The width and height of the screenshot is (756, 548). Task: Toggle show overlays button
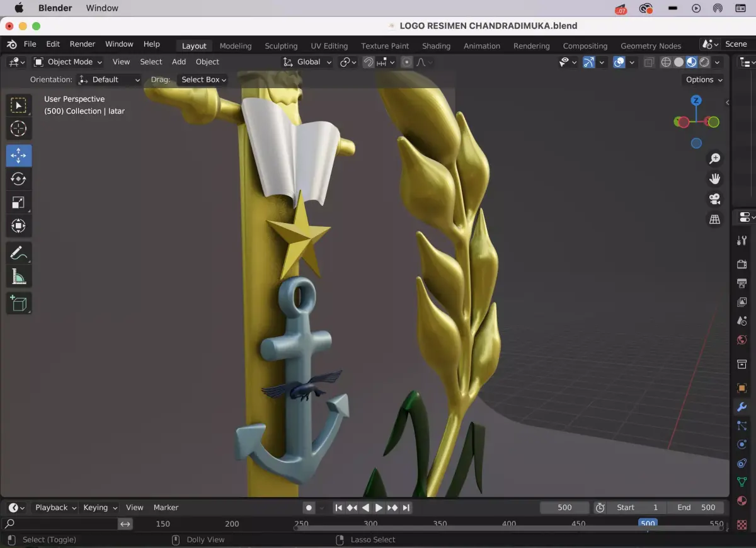(619, 62)
